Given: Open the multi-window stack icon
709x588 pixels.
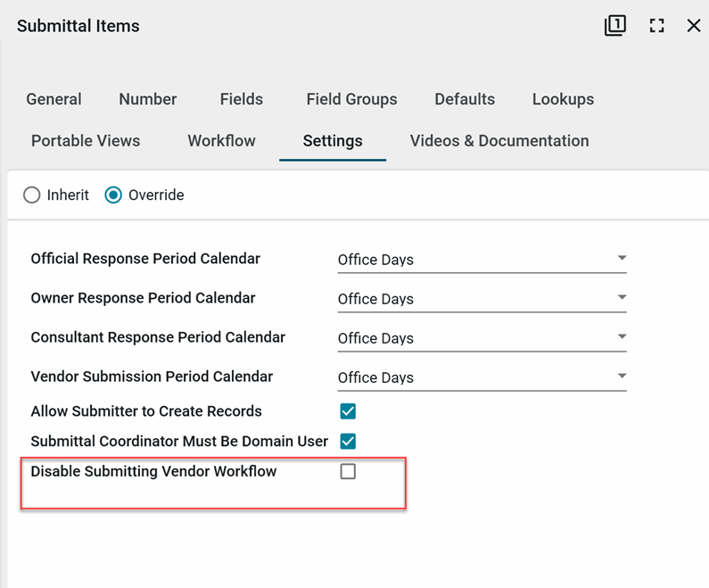Looking at the screenshot, I should tap(614, 26).
